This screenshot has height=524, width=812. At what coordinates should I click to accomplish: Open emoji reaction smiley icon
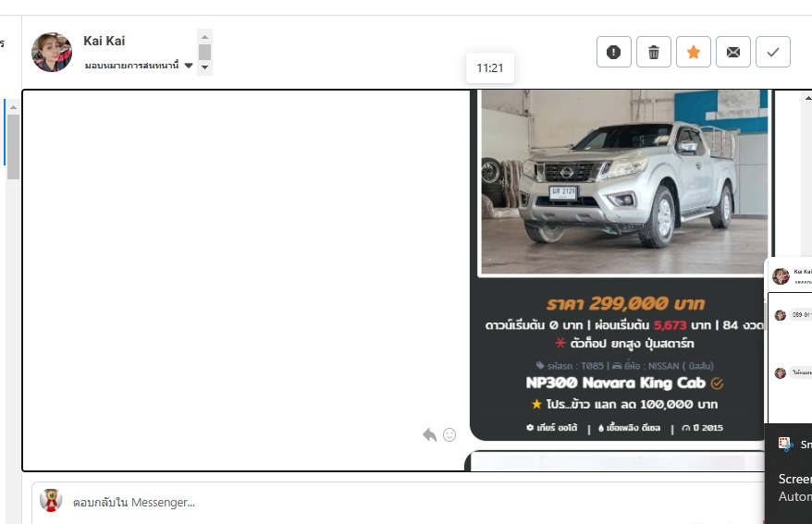(449, 435)
